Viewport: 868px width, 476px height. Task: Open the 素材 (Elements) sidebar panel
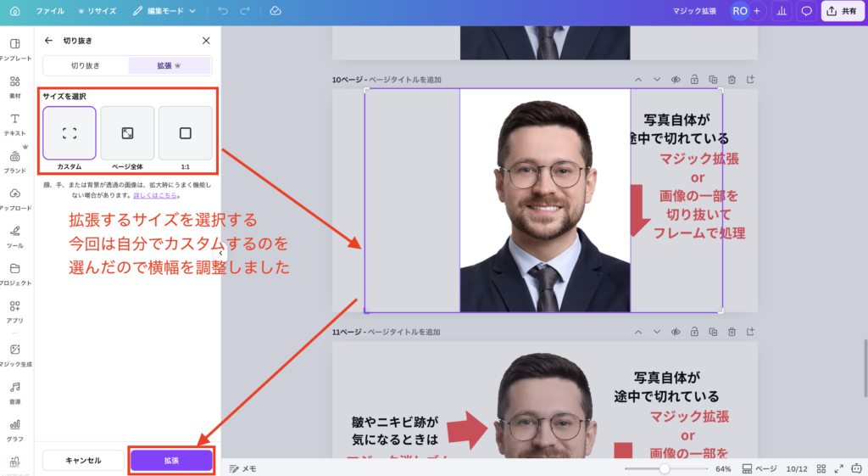pyautogui.click(x=15, y=87)
